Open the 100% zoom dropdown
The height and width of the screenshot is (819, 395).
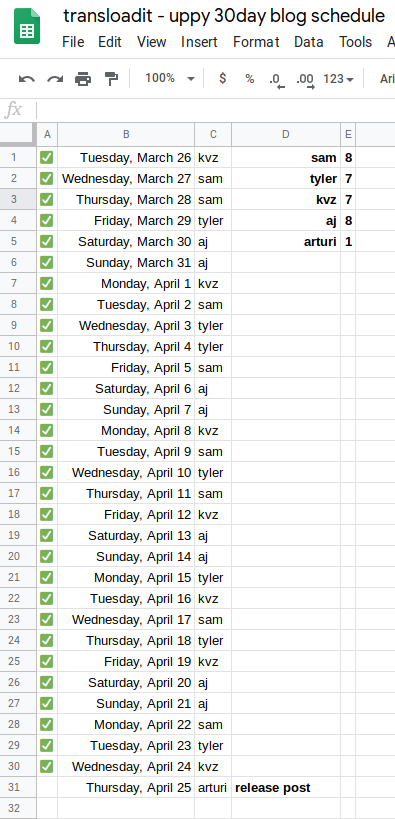pos(169,79)
